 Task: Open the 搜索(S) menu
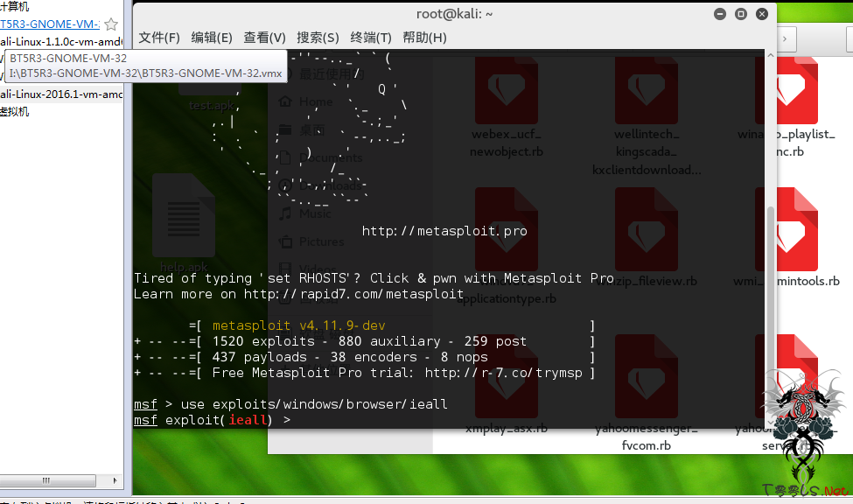pos(318,38)
